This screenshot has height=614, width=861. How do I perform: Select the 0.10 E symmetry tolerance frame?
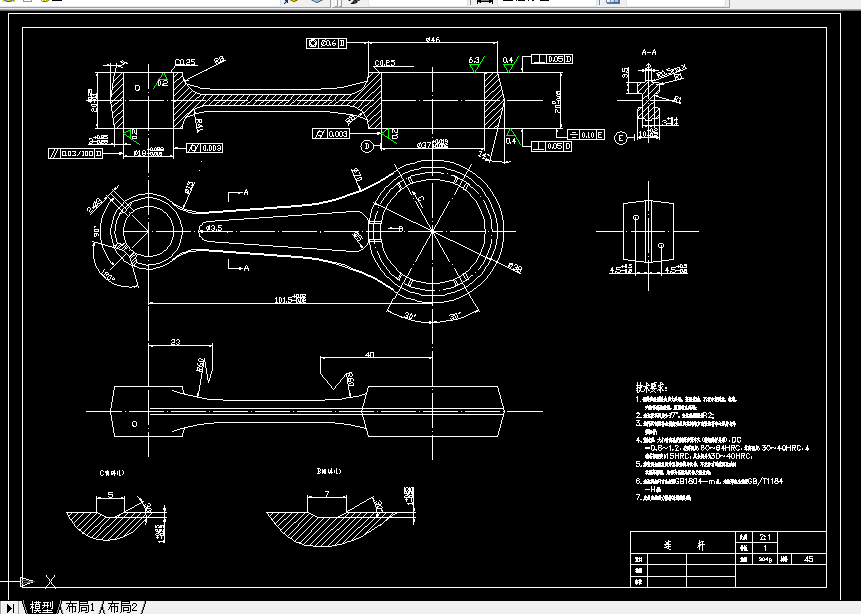tap(585, 135)
